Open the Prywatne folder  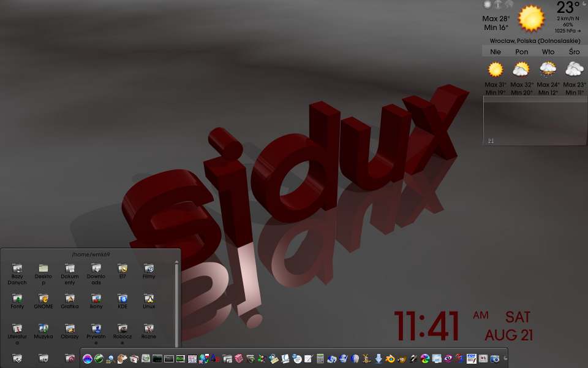click(96, 335)
